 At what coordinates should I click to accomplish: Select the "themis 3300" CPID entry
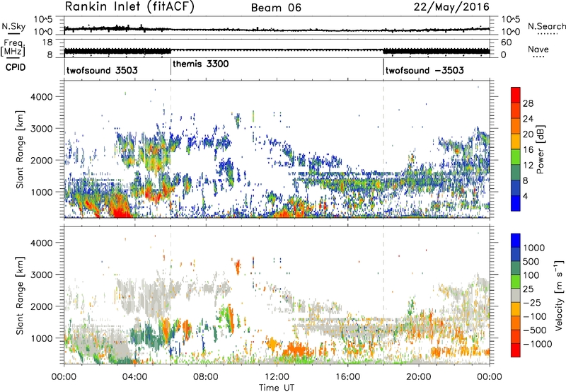pos(201,64)
